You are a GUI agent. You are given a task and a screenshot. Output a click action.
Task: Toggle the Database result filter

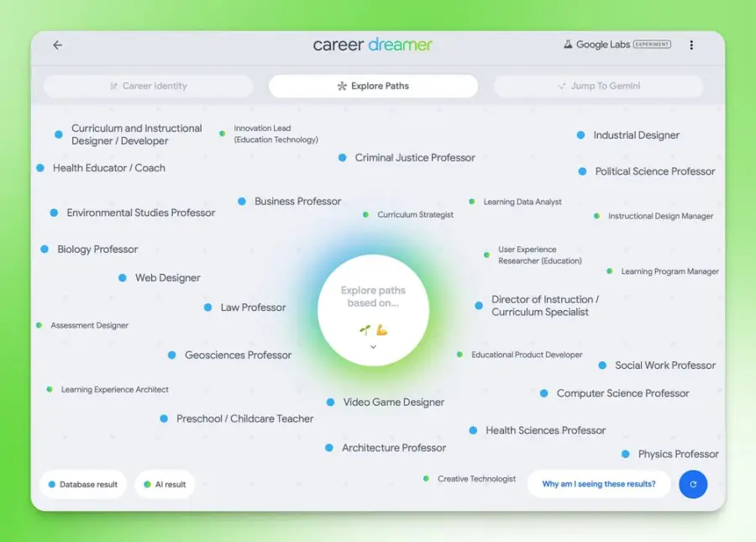tap(83, 484)
